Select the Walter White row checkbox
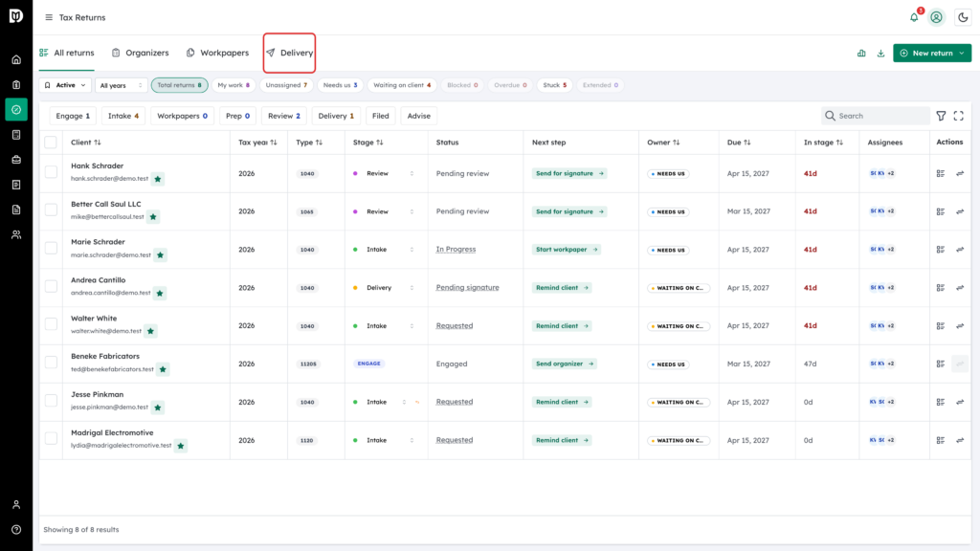The image size is (980, 551). click(x=52, y=324)
